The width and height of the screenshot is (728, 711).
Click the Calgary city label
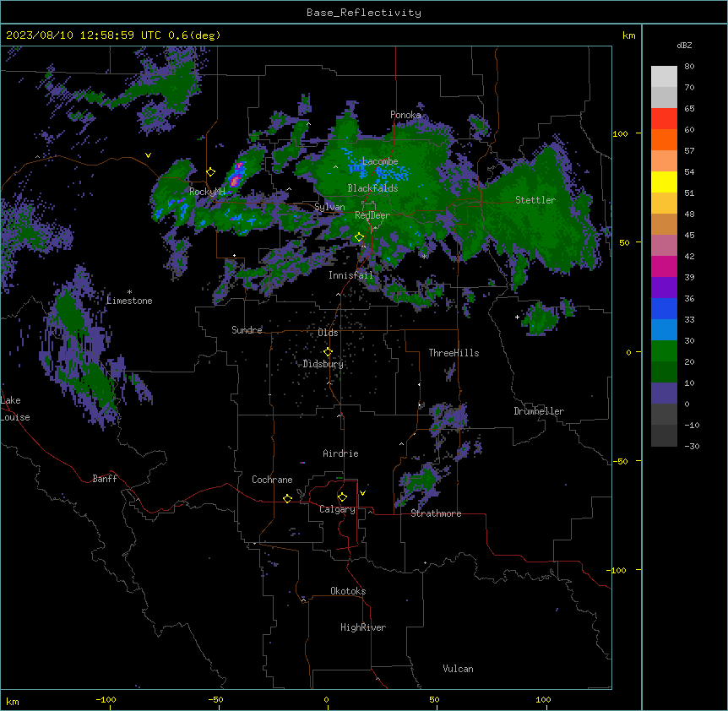pyautogui.click(x=337, y=509)
